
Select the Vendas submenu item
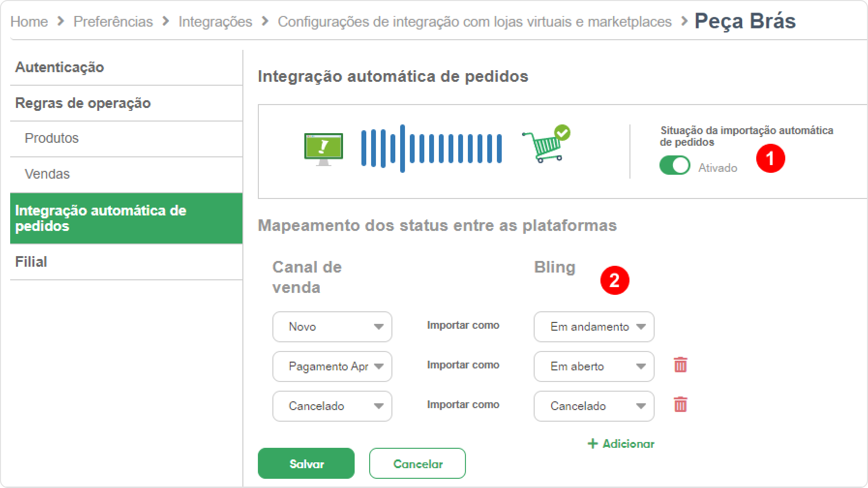click(126, 174)
